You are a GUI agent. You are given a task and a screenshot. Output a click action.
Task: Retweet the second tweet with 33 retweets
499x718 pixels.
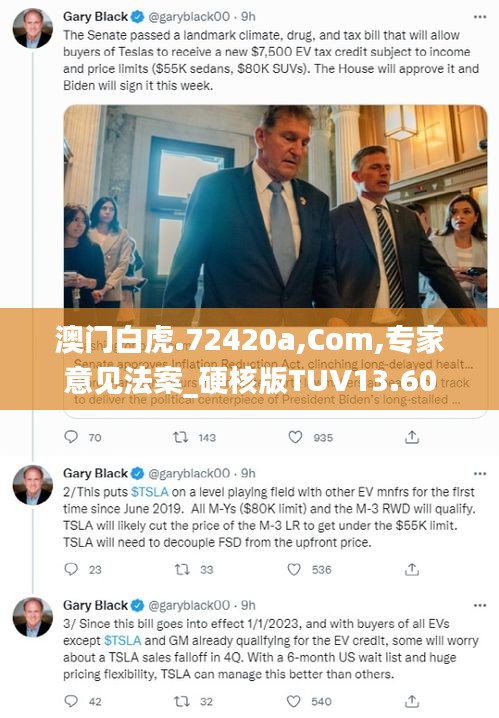182,569
